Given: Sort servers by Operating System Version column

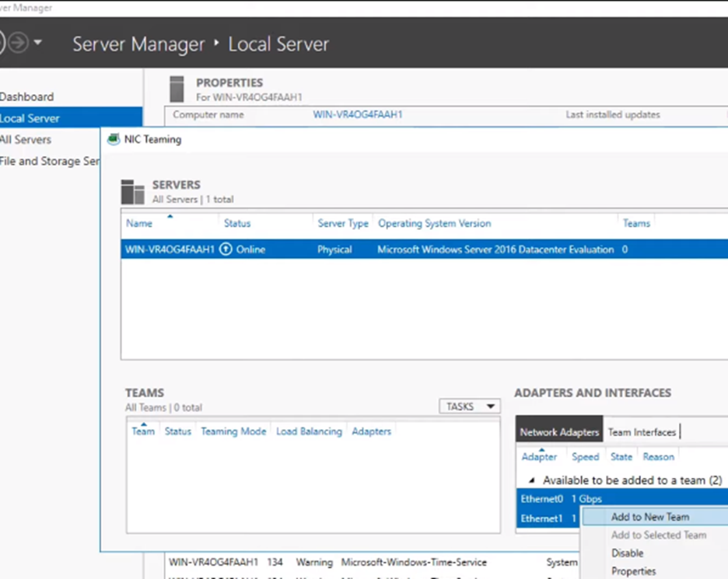Looking at the screenshot, I should click(x=434, y=223).
